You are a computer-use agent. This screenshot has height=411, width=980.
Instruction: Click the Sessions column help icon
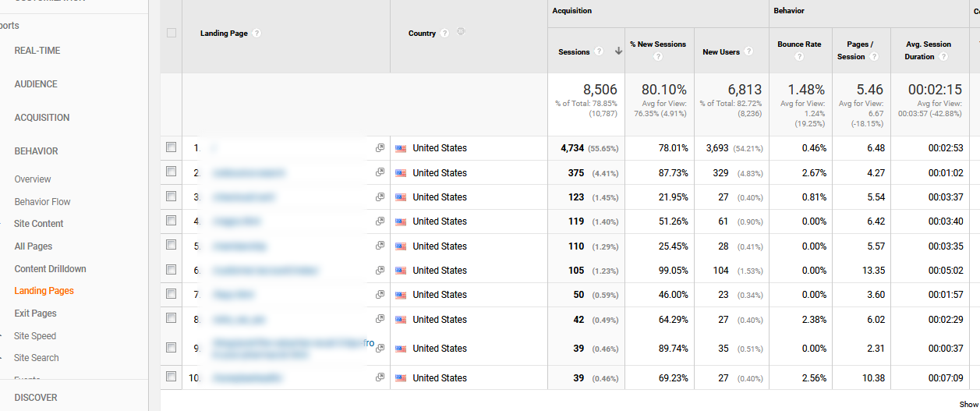[599, 52]
